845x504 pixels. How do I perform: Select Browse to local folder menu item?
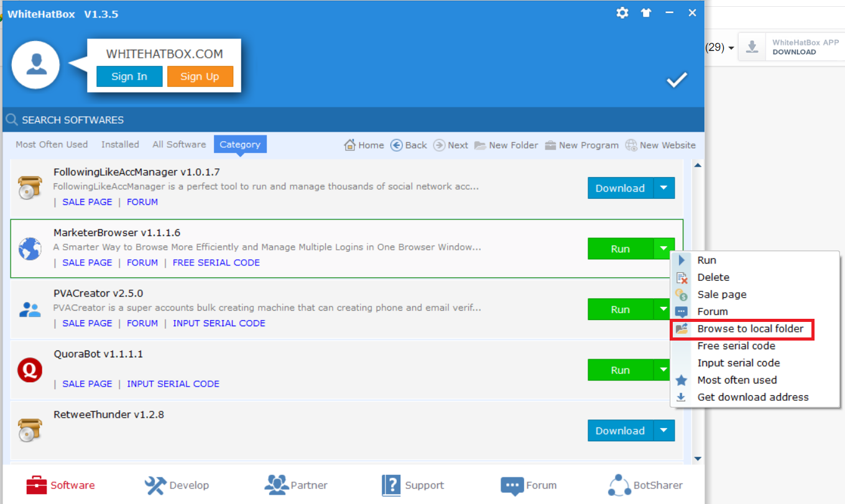(x=750, y=329)
